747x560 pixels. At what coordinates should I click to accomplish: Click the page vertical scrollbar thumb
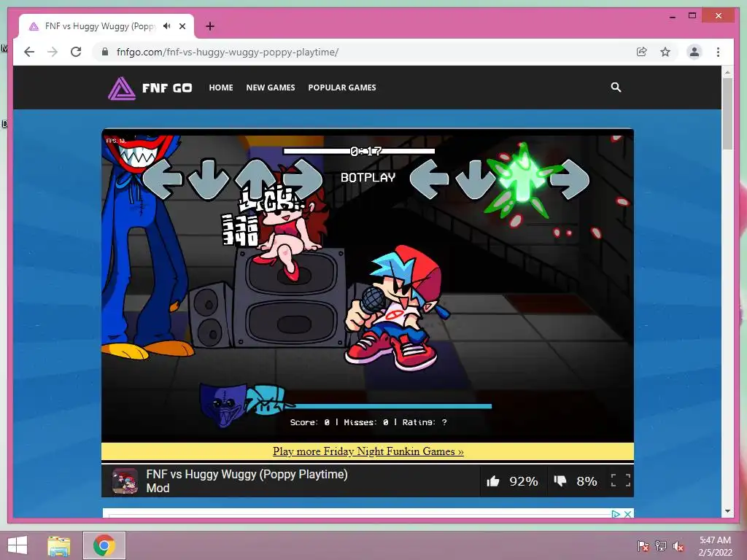coord(727,113)
